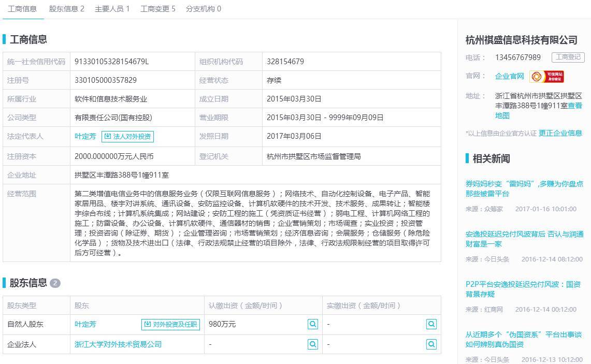Open shareholder 浙江大学对外技术贸易公司 link
The width and height of the screenshot is (591, 364).
point(118,344)
